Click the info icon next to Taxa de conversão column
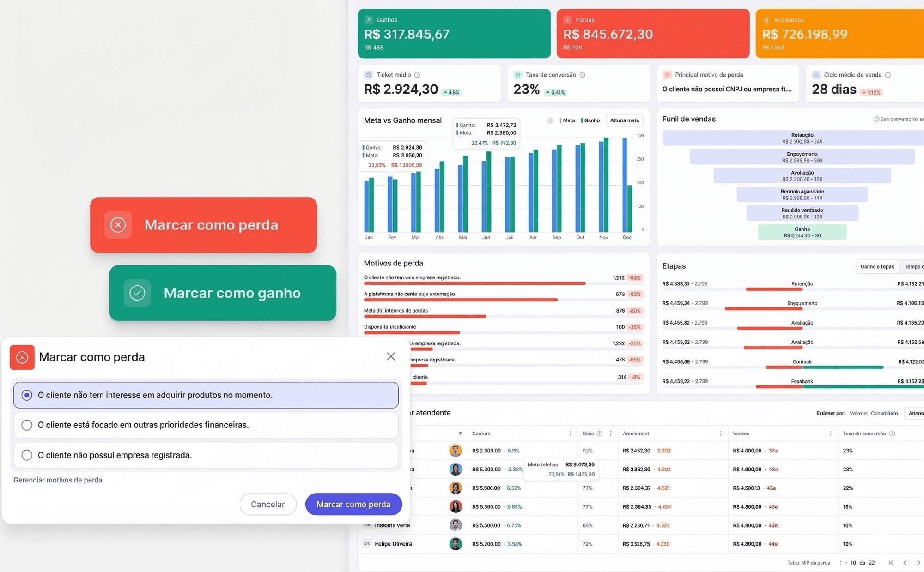 tap(892, 434)
